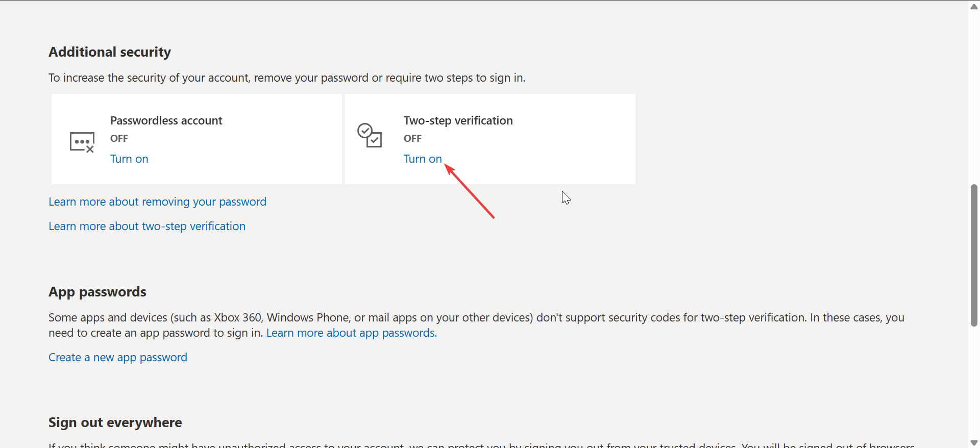Click the Passwordless account title text

point(166,121)
